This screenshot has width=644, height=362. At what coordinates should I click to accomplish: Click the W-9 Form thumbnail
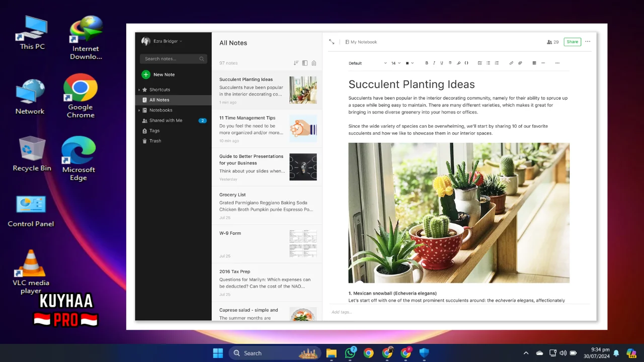pos(303,243)
